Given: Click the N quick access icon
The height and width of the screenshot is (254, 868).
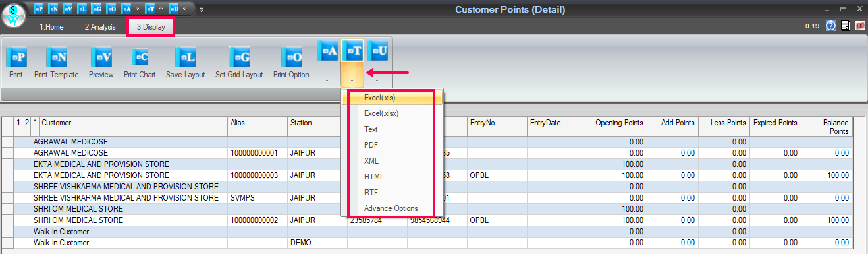Looking at the screenshot, I should coord(53,9).
